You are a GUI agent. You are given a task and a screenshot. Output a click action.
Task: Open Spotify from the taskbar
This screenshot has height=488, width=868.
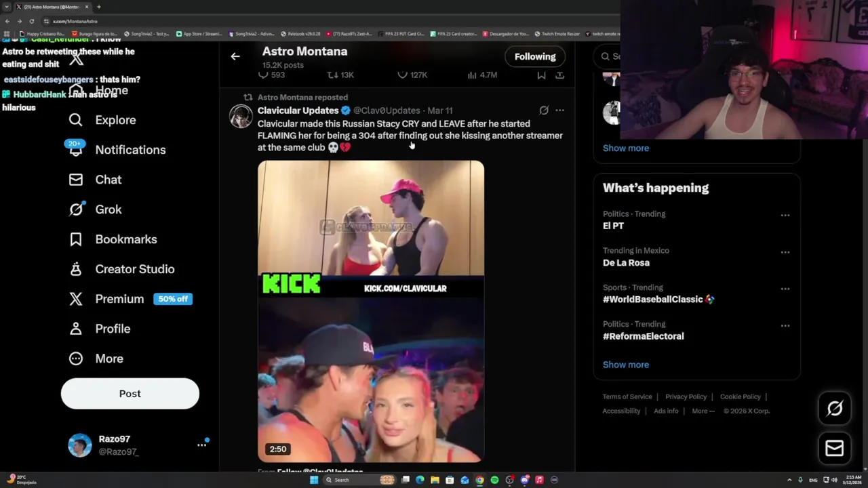pyautogui.click(x=494, y=480)
